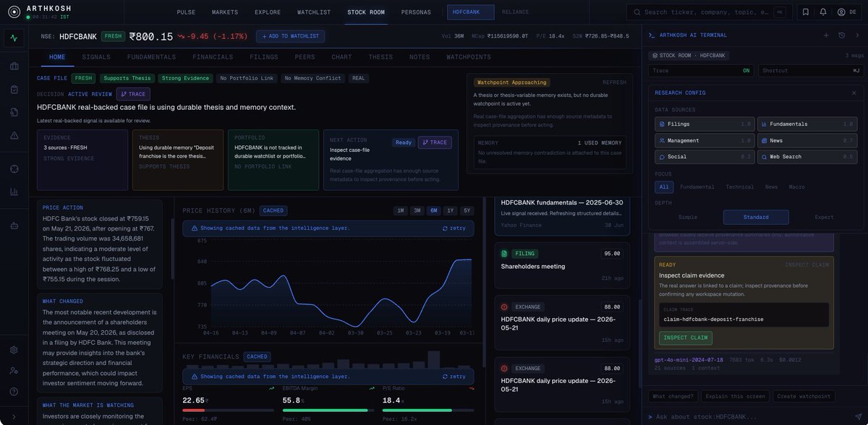Open the bar chart sidebar icon

(14, 192)
